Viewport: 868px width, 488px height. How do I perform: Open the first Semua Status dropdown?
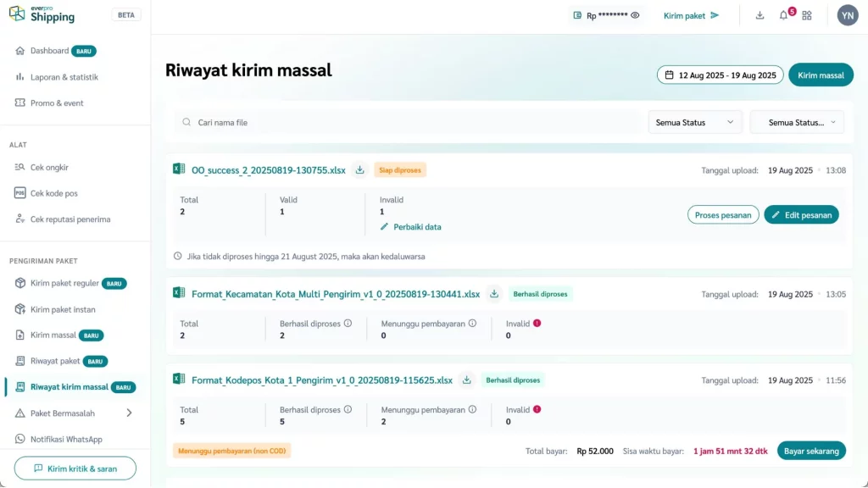(694, 123)
